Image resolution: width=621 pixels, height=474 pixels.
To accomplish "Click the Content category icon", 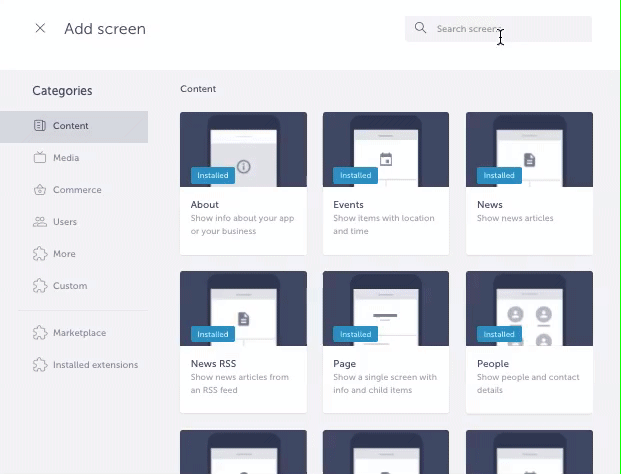I will pyautogui.click(x=40, y=126).
